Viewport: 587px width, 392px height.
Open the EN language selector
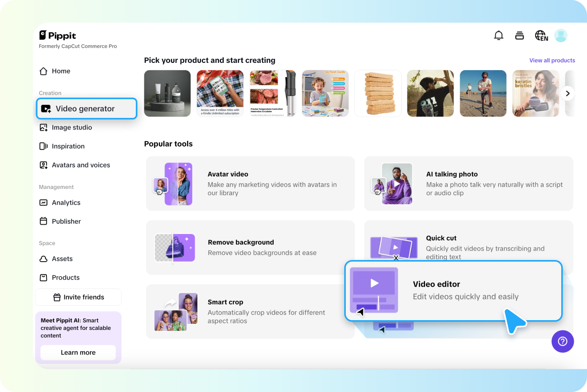click(x=542, y=35)
